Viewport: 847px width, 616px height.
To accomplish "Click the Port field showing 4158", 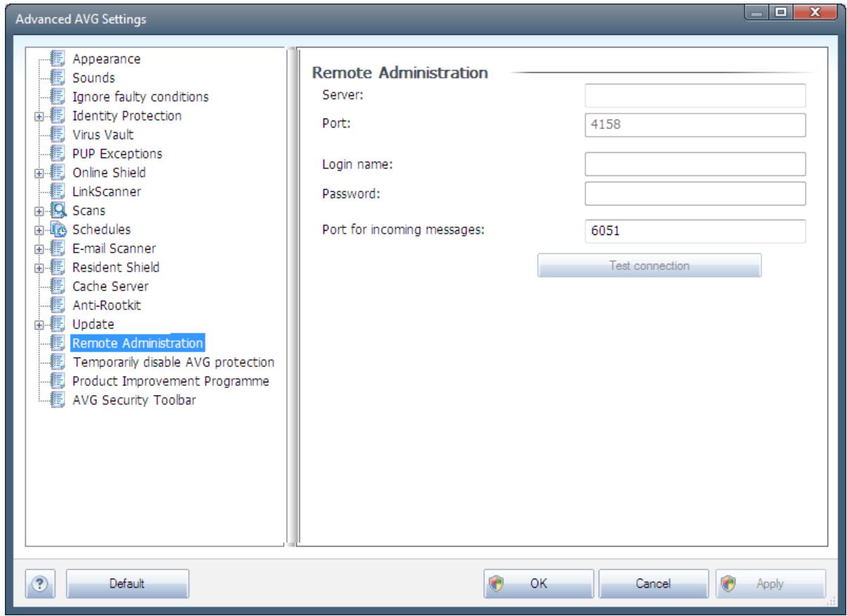I will coord(695,125).
